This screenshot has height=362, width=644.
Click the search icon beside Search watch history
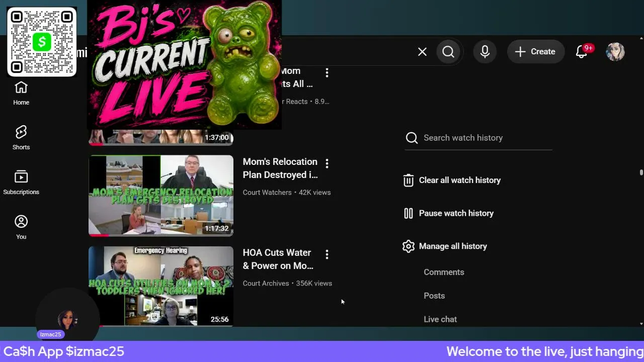[412, 138]
